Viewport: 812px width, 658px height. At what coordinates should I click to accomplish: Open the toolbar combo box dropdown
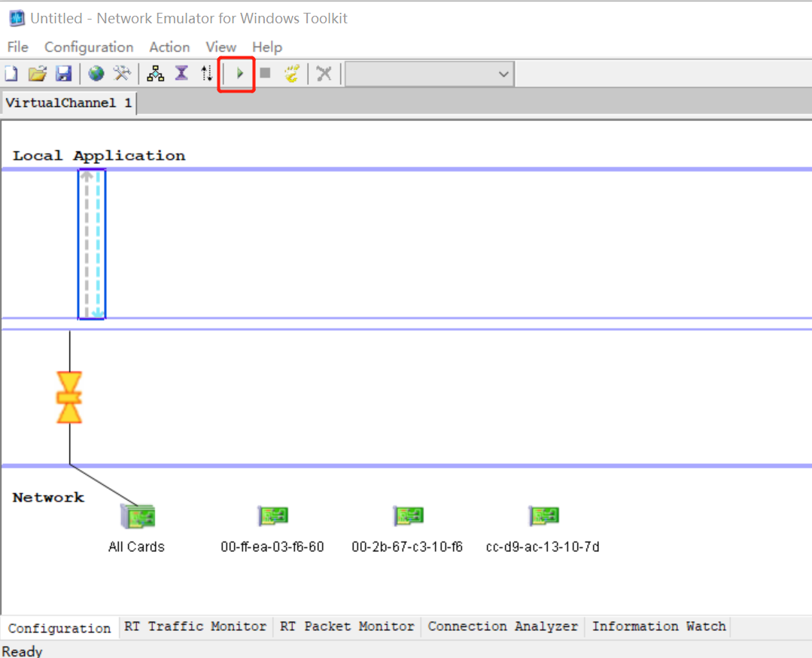[503, 73]
